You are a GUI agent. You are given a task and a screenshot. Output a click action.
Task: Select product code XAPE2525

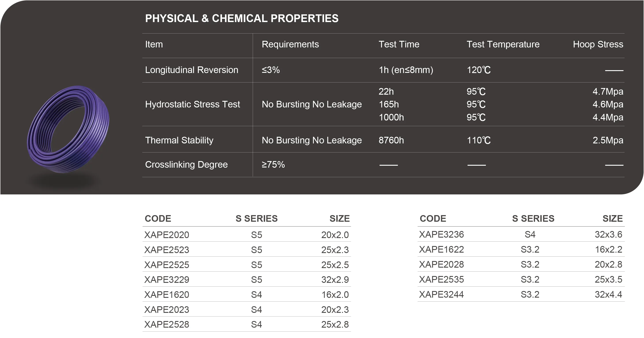coord(167,265)
